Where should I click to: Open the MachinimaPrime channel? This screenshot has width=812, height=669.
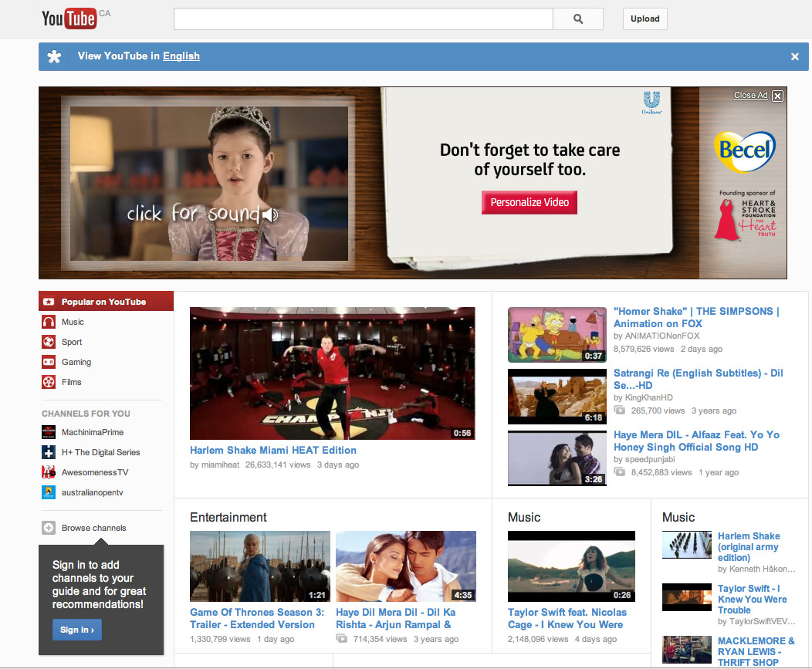[x=92, y=432]
